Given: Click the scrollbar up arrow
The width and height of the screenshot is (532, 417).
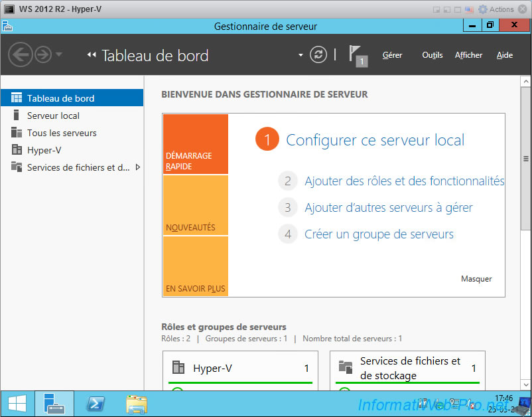Looking at the screenshot, I should (x=525, y=82).
